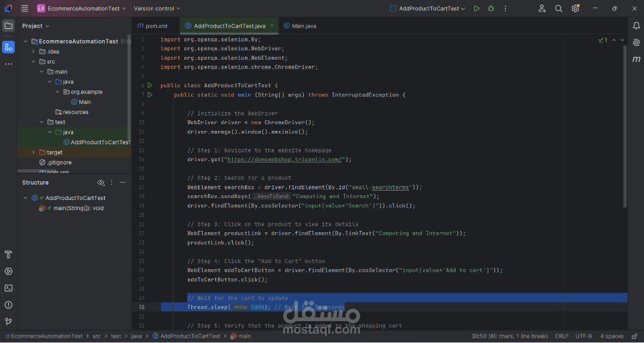The image size is (644, 343).
Task: Collapse the src folder
Action: (34, 62)
